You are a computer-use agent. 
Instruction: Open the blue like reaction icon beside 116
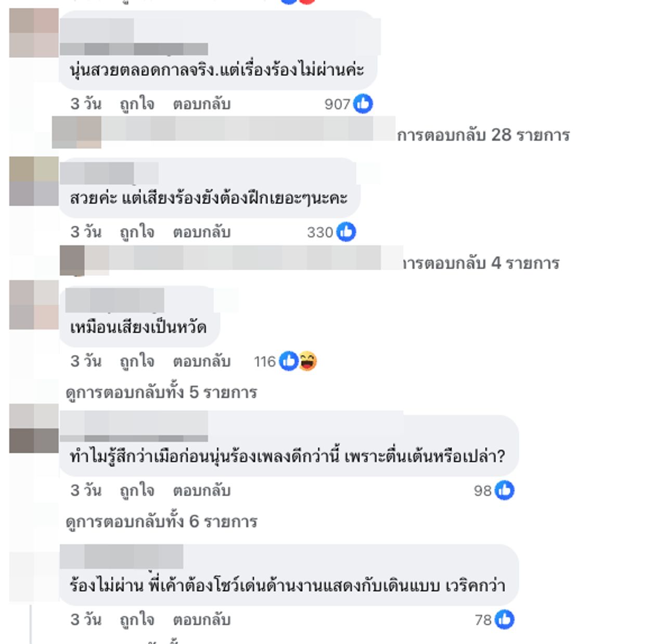[x=289, y=361]
